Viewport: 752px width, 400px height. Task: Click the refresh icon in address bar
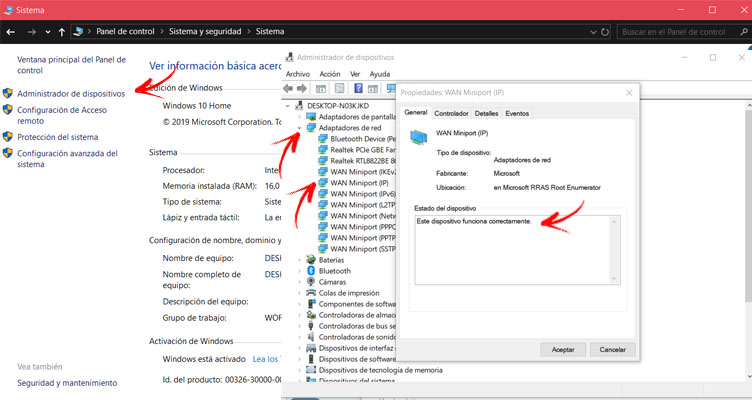click(x=605, y=32)
